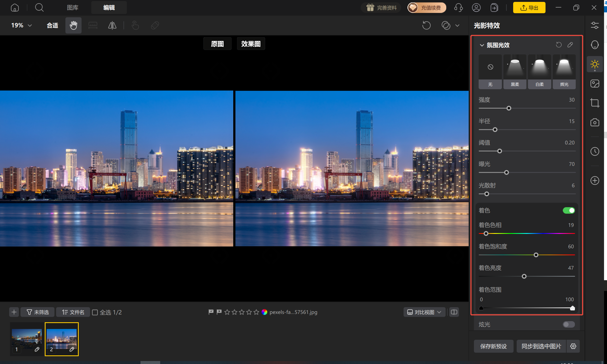The image size is (607, 364).
Task: Open customer support headset icon
Action: [458, 8]
